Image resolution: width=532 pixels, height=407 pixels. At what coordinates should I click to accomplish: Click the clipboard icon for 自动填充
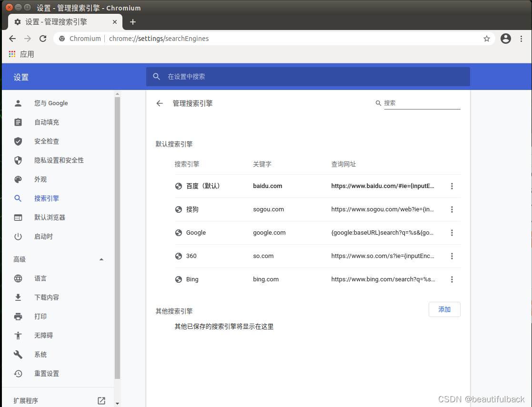(18, 122)
